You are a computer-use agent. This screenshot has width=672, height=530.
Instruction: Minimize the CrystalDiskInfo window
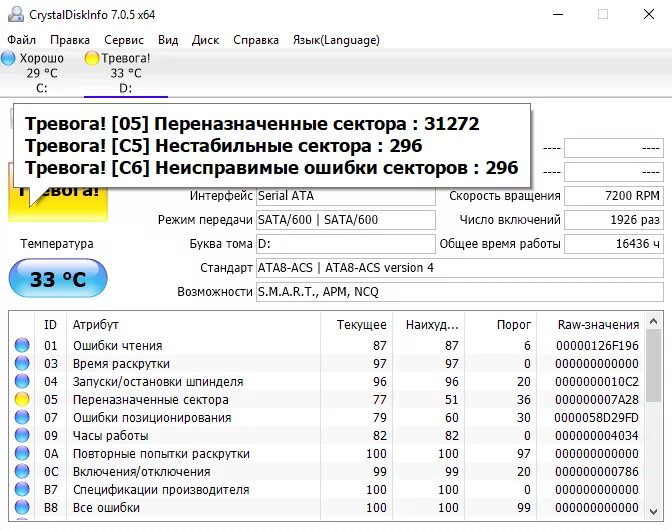click(558, 14)
